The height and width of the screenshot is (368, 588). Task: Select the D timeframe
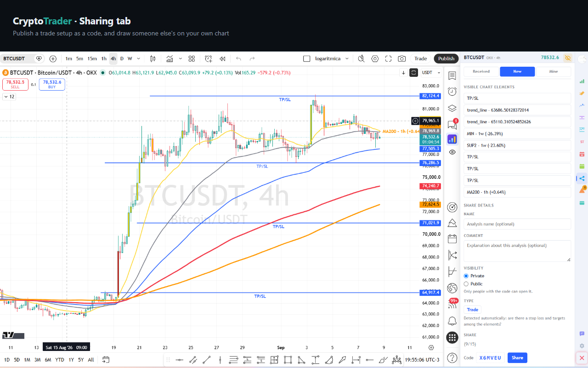click(x=122, y=58)
